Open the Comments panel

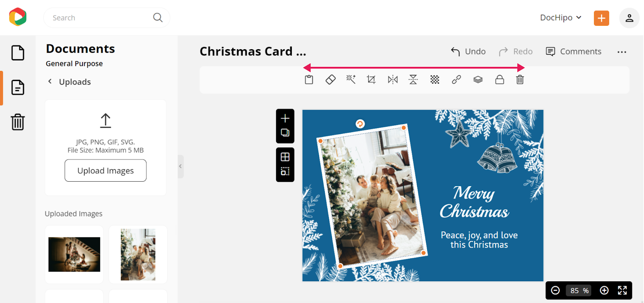click(x=574, y=52)
